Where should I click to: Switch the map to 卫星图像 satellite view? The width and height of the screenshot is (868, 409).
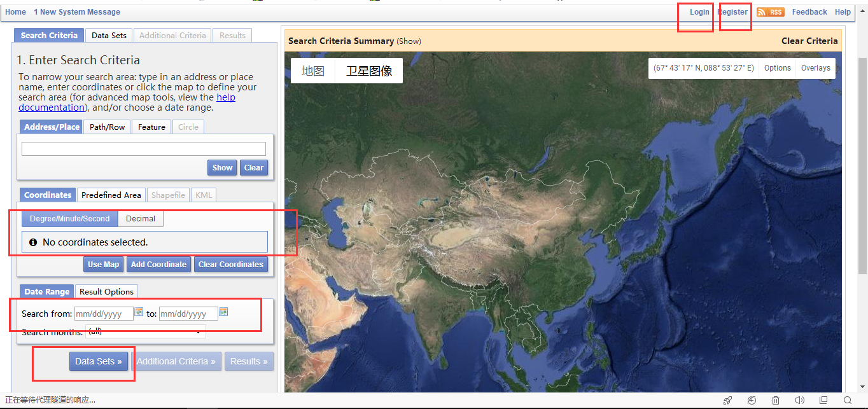(x=370, y=70)
